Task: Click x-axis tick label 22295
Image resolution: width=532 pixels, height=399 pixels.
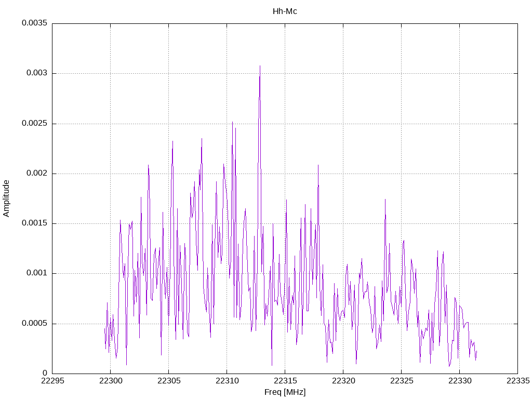Action: (x=52, y=381)
